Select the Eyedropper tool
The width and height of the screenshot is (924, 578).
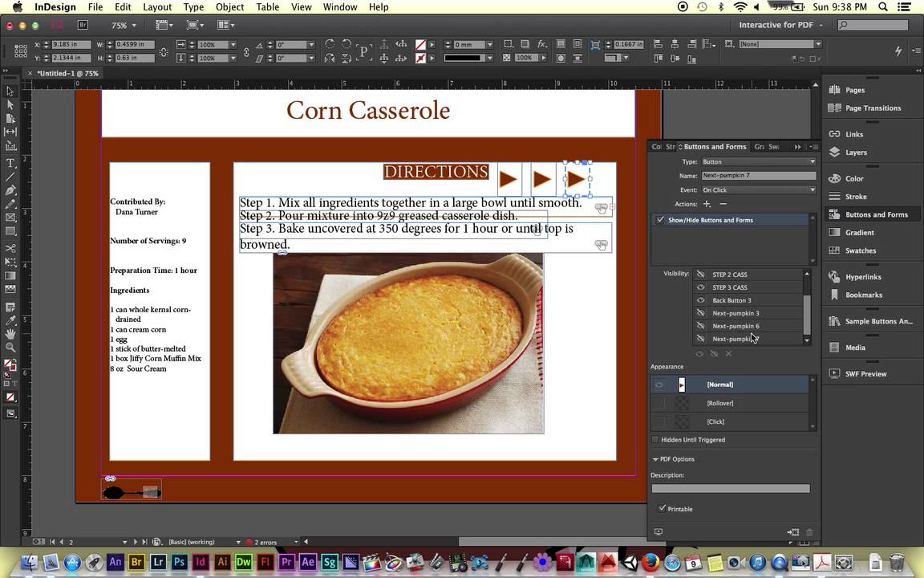10,320
